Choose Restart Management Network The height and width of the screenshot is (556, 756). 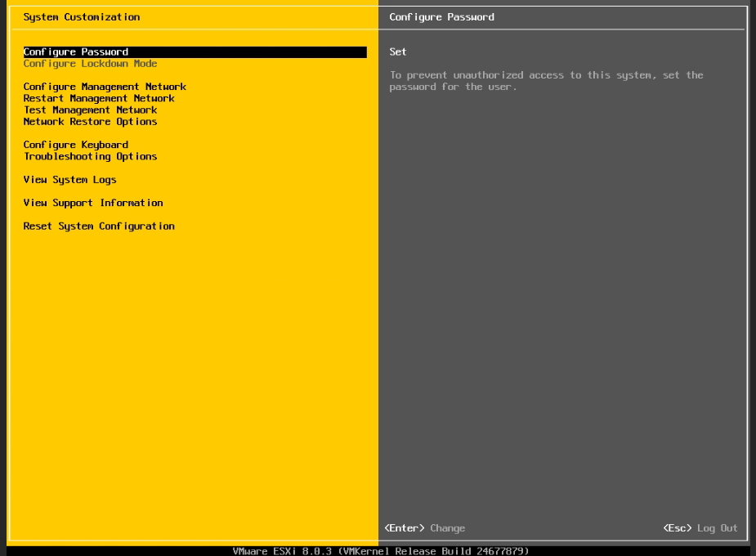point(99,98)
